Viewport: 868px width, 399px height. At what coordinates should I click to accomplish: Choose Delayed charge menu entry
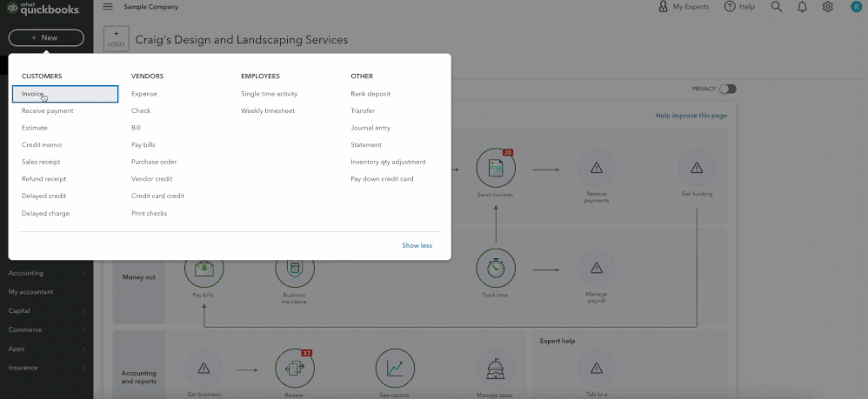coord(45,213)
